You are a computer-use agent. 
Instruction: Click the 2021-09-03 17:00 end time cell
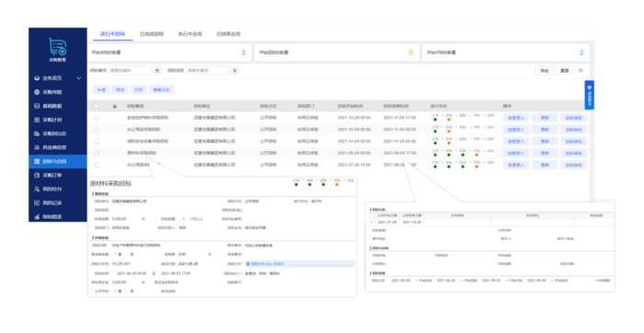tap(400, 153)
